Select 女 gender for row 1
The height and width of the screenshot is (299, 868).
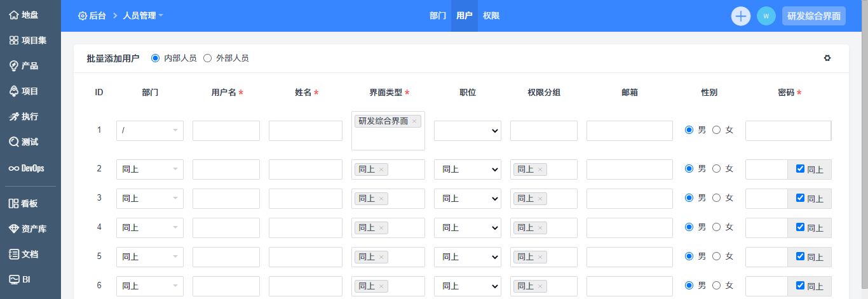[x=717, y=130]
